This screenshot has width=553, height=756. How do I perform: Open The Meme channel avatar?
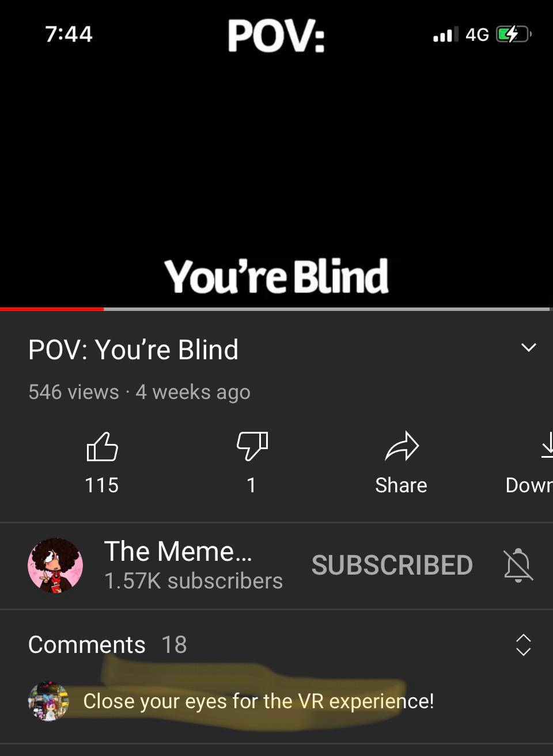[55, 565]
